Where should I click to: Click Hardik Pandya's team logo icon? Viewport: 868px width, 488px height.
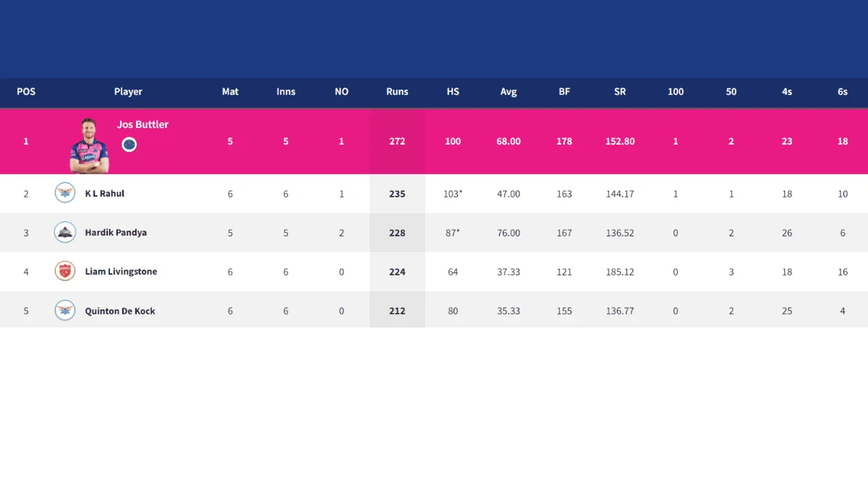[65, 232]
